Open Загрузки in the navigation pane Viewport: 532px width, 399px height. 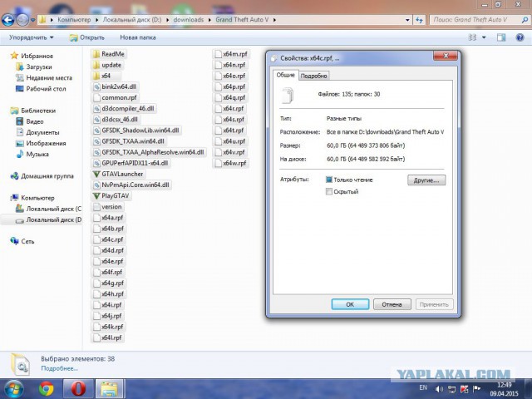pyautogui.click(x=34, y=66)
